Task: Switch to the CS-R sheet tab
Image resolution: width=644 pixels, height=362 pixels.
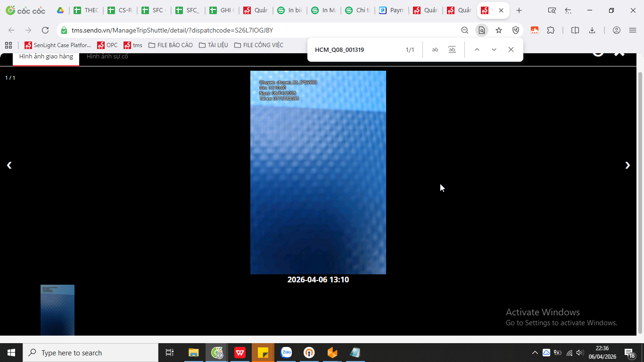Action: [x=120, y=10]
